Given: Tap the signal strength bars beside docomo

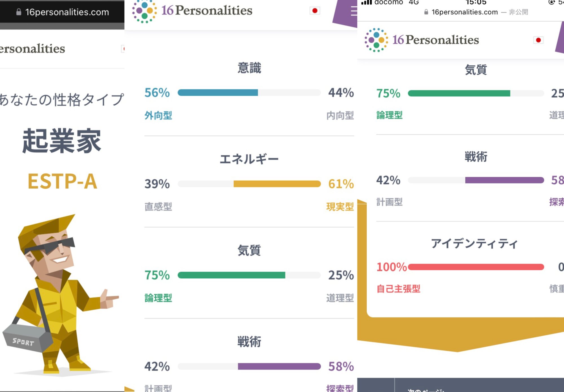Looking at the screenshot, I should tap(366, 3).
